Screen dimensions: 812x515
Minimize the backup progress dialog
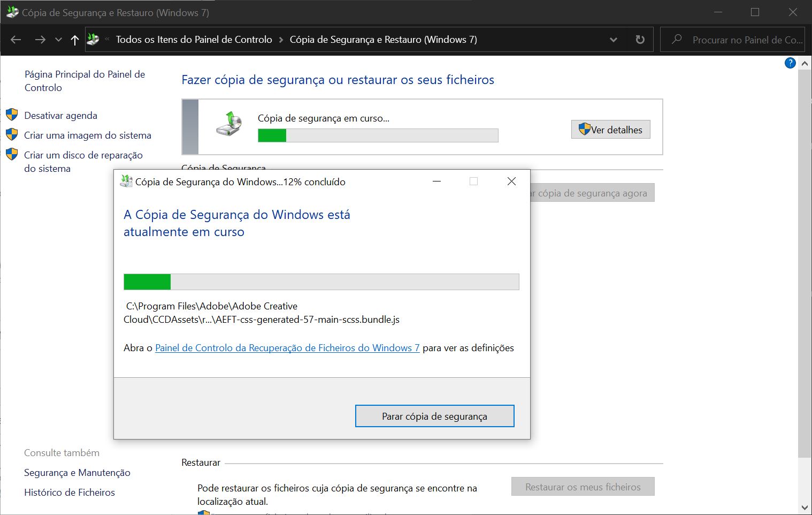click(437, 181)
